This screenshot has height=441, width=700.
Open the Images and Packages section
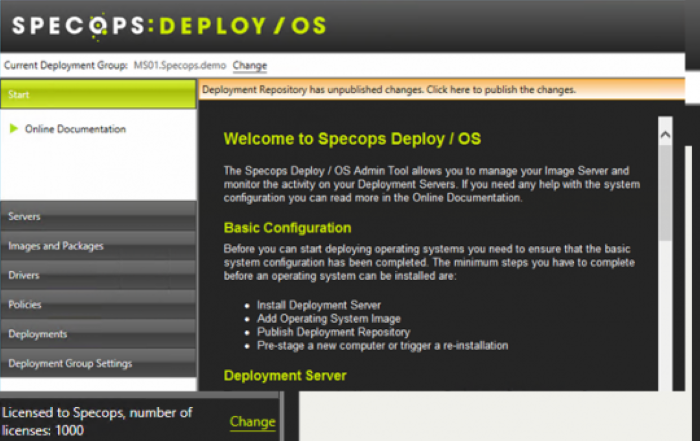(98, 245)
